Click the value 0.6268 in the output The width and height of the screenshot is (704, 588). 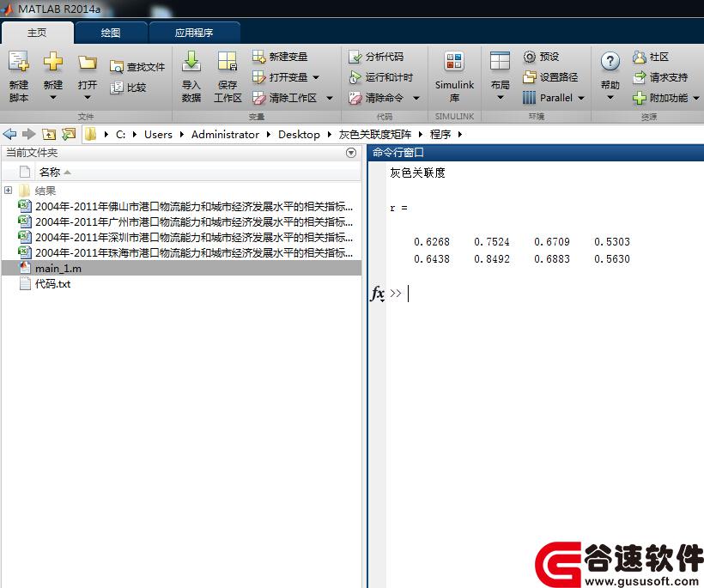pos(432,242)
